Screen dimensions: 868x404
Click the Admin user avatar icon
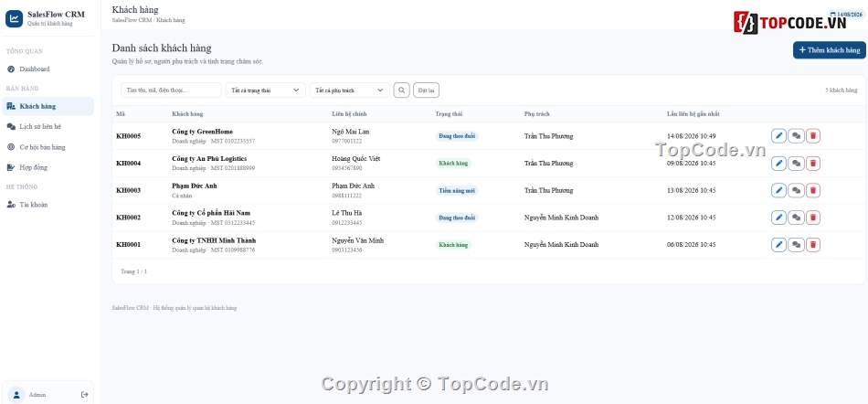16,395
